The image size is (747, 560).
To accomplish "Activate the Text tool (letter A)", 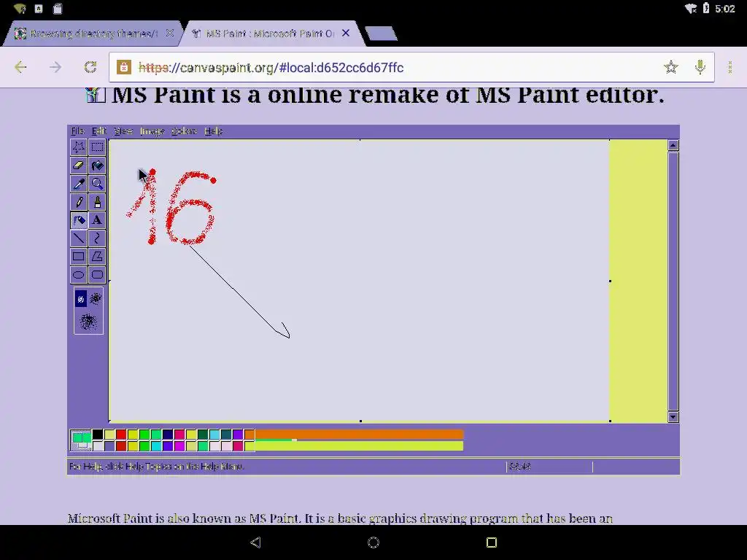I will click(97, 220).
